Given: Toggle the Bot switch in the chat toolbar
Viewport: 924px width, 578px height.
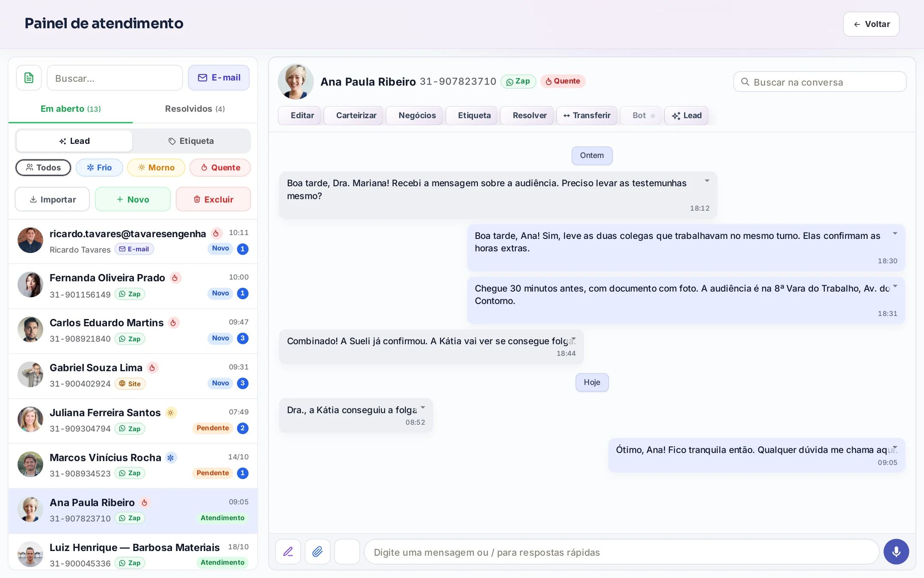Looking at the screenshot, I should 640,116.
